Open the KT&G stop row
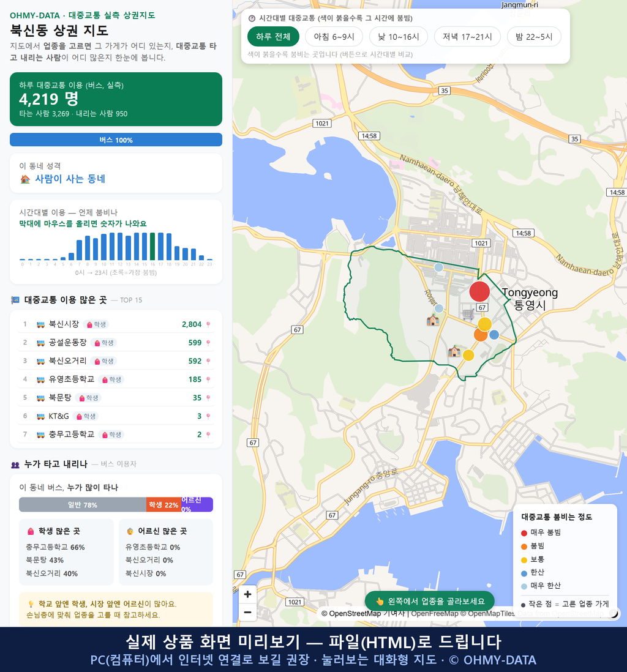This screenshot has width=627, height=672. tap(116, 416)
